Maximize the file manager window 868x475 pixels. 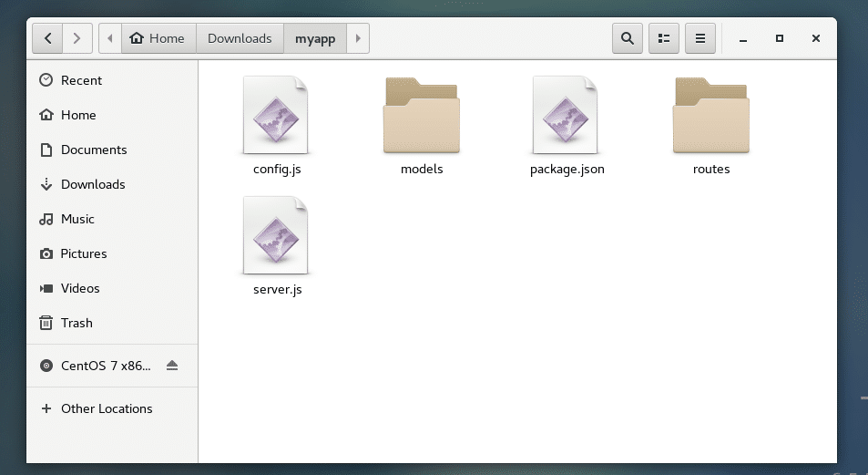tap(780, 38)
